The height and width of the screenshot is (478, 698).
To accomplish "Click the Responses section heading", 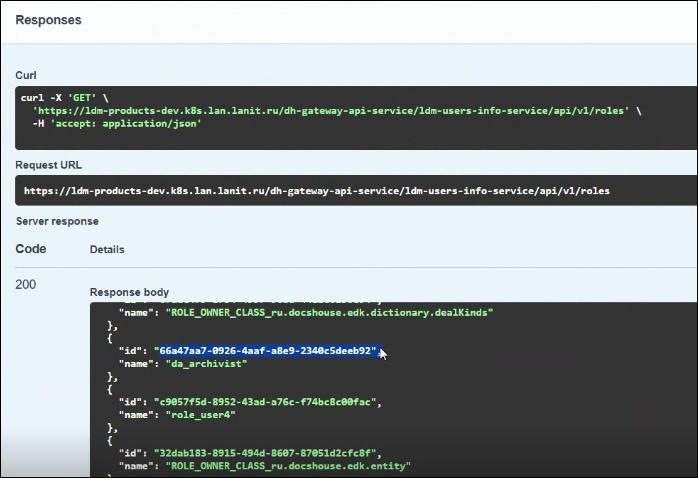I will [x=48, y=20].
